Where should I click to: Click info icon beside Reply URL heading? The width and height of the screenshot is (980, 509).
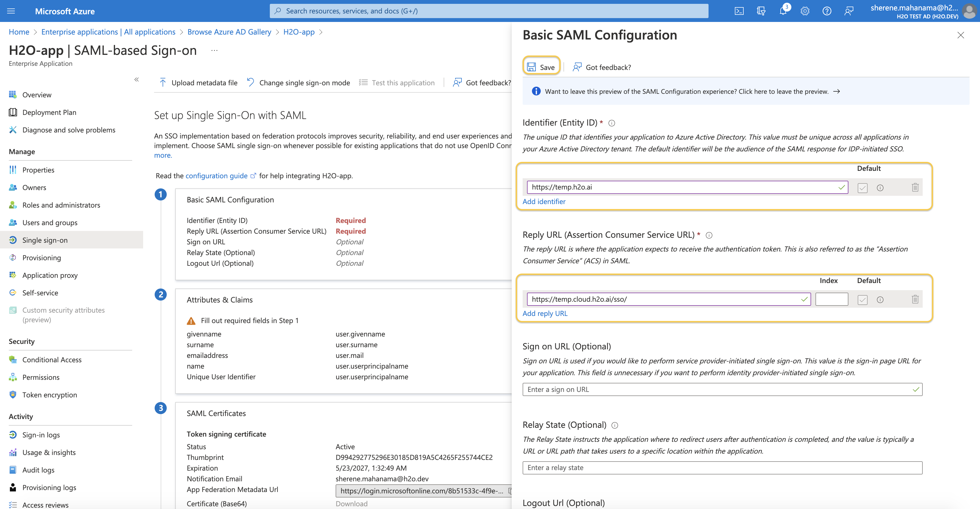709,235
